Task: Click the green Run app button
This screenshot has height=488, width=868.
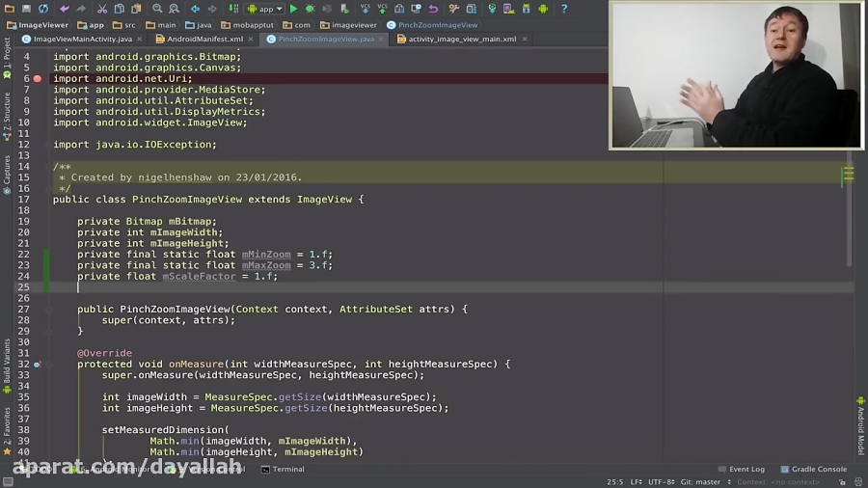Action: 294,9
